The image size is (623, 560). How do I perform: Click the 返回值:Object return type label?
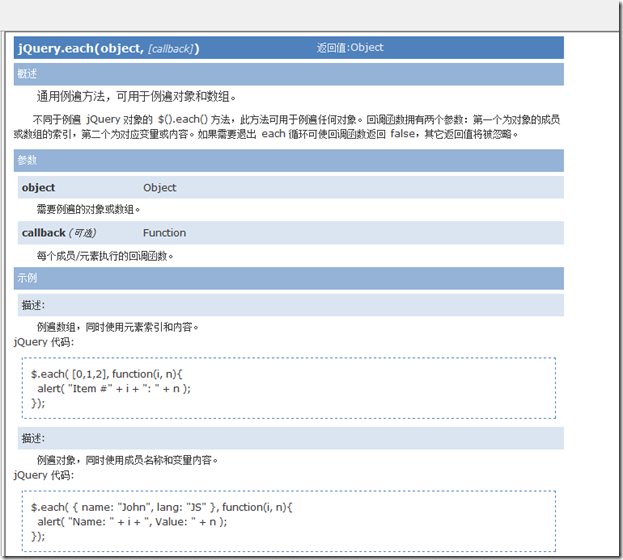(349, 47)
